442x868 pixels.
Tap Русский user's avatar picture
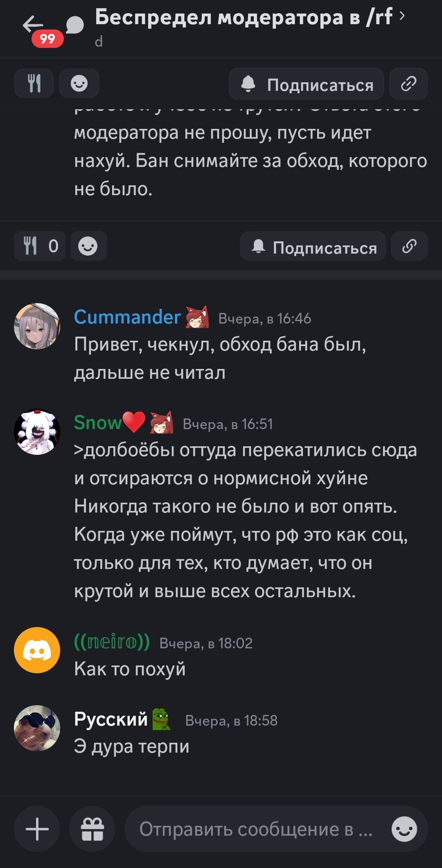click(37, 728)
